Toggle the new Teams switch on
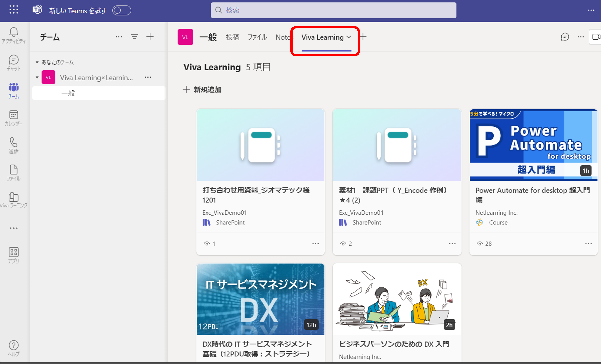 point(122,10)
